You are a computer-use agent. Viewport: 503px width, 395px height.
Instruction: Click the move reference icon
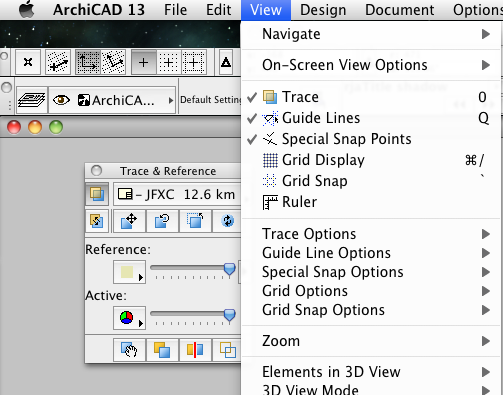click(129, 221)
